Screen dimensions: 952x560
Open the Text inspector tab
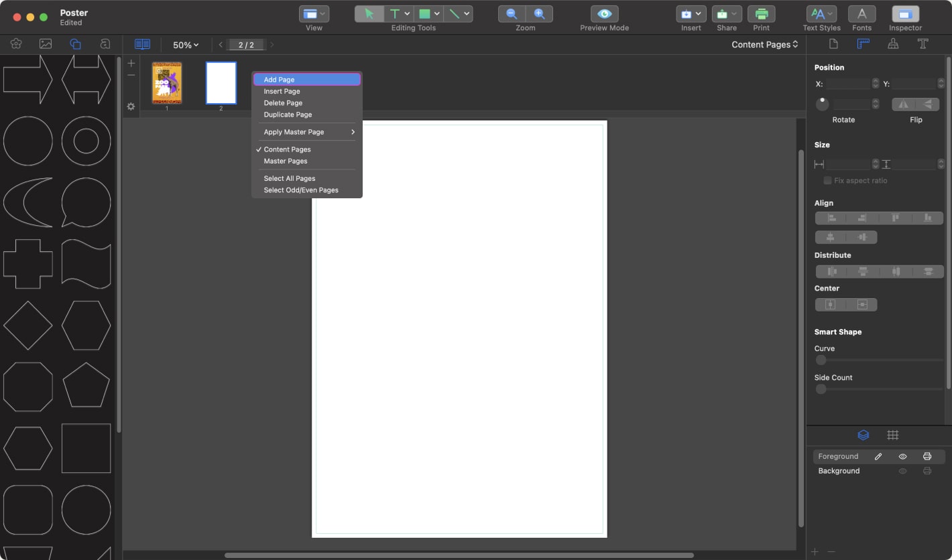tap(923, 44)
